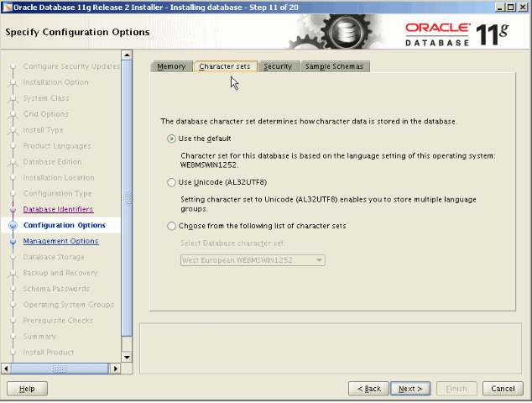Click 'Specify Configuration Options' heading
The height and width of the screenshot is (403, 532).
(x=77, y=32)
